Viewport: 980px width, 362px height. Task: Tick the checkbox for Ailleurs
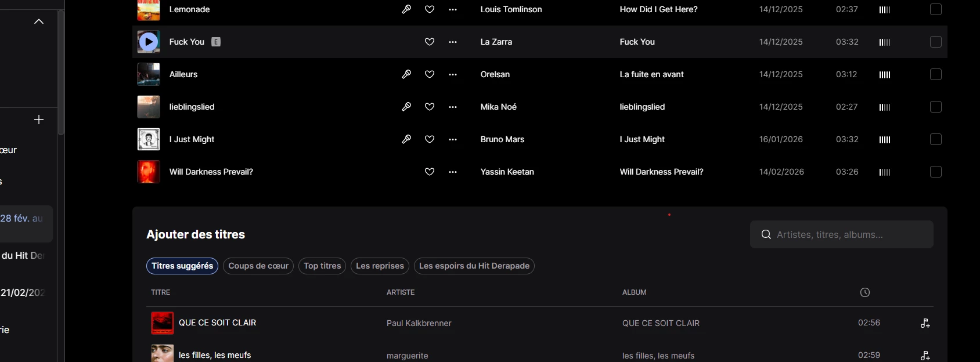tap(936, 74)
